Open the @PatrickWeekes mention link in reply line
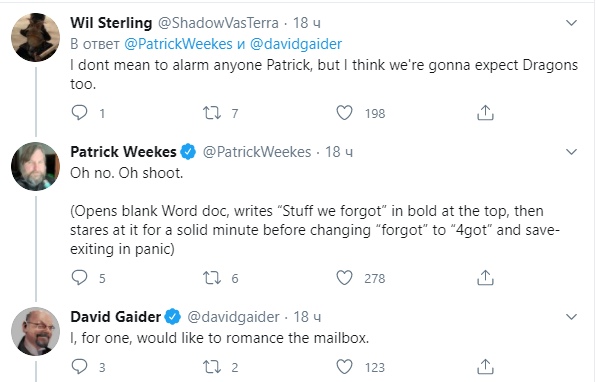This screenshot has height=382, width=596. [x=178, y=44]
